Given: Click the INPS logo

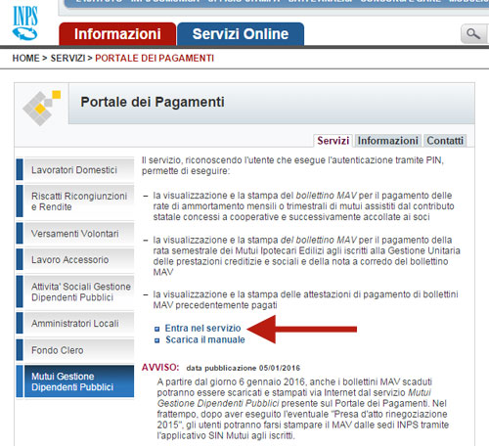Looking at the screenshot, I should (25, 23).
